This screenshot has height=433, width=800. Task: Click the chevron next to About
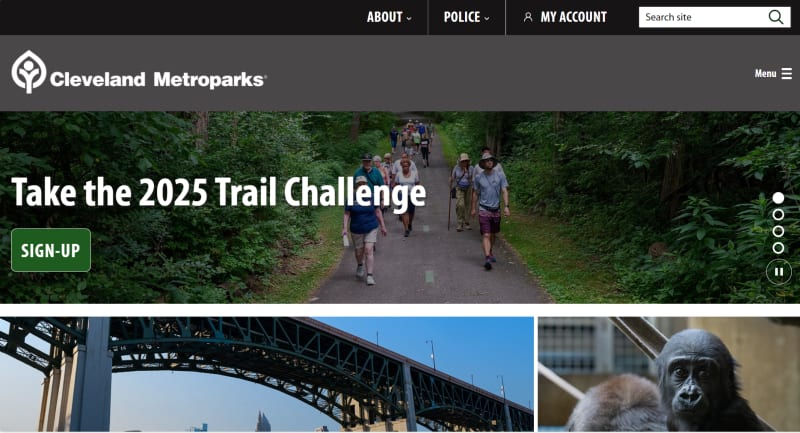409,18
